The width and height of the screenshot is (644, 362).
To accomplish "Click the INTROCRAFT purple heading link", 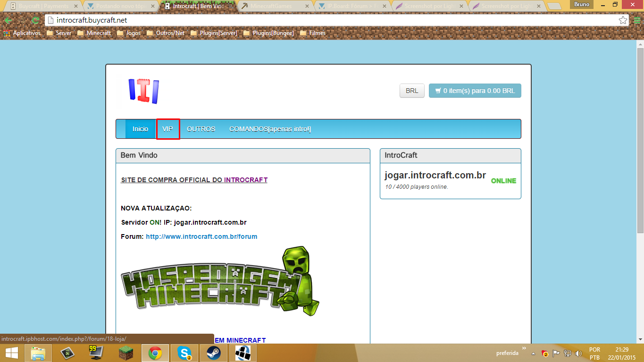I will (x=246, y=180).
